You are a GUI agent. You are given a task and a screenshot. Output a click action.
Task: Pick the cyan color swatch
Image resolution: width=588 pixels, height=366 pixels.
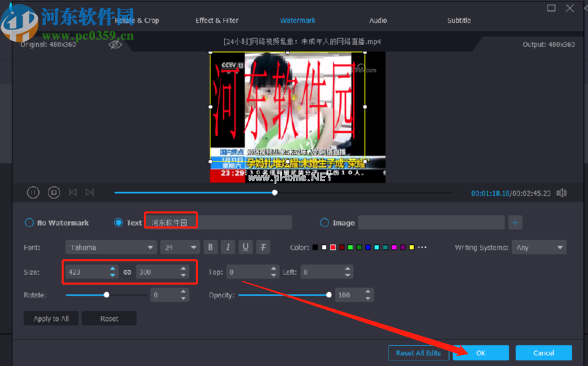tap(376, 247)
